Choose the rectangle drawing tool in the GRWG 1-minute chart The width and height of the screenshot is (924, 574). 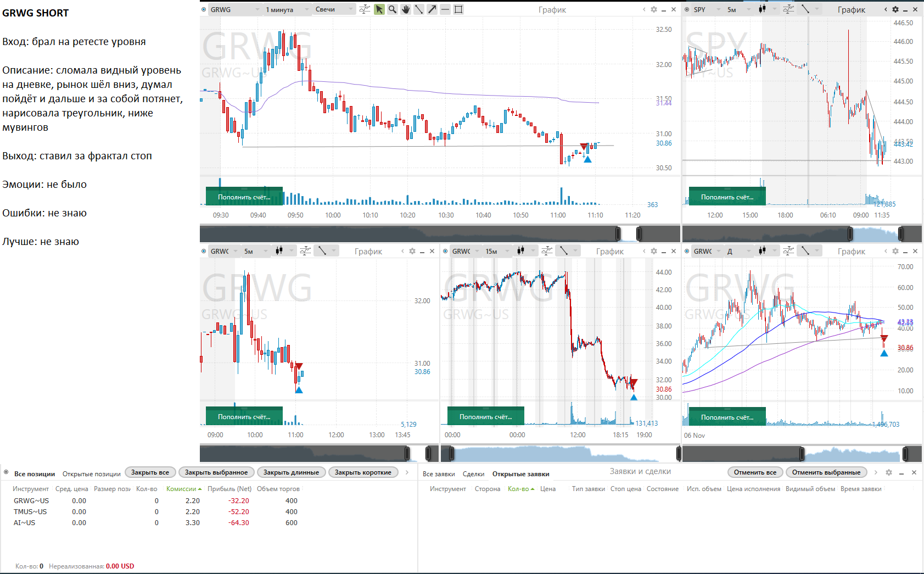(458, 9)
